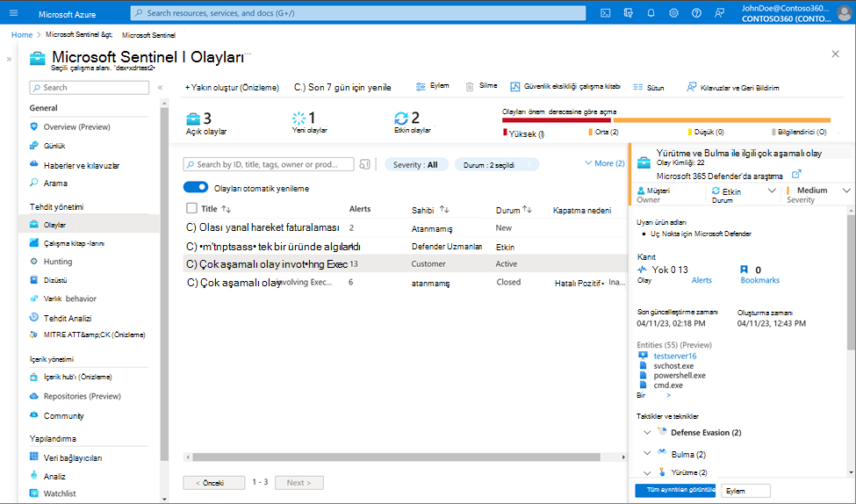This screenshot has width=856, height=504.
Task: Collapse the Sentinel navigation menu
Action: [160, 88]
